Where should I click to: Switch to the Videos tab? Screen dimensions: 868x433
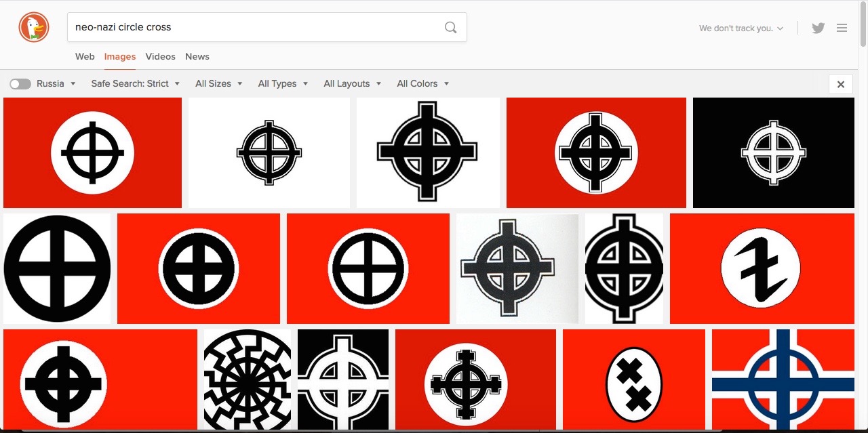(160, 57)
